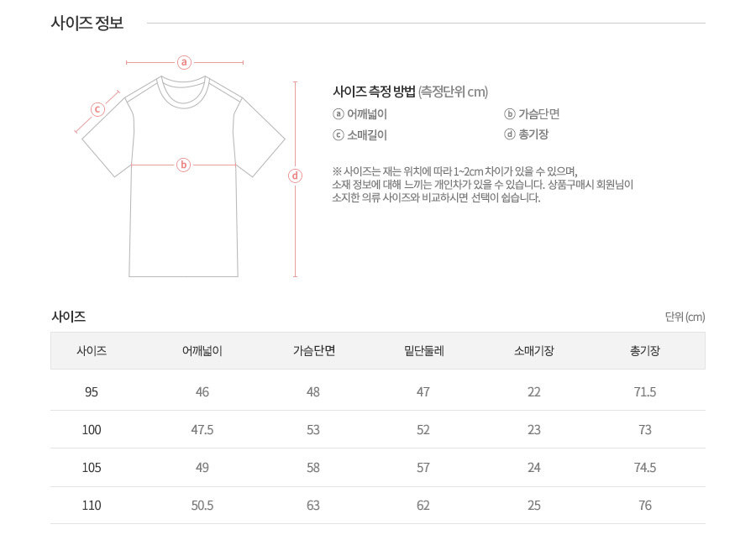Click the circled 'b' chest marker on the shirt
The height and width of the screenshot is (535, 756).
coord(183,165)
